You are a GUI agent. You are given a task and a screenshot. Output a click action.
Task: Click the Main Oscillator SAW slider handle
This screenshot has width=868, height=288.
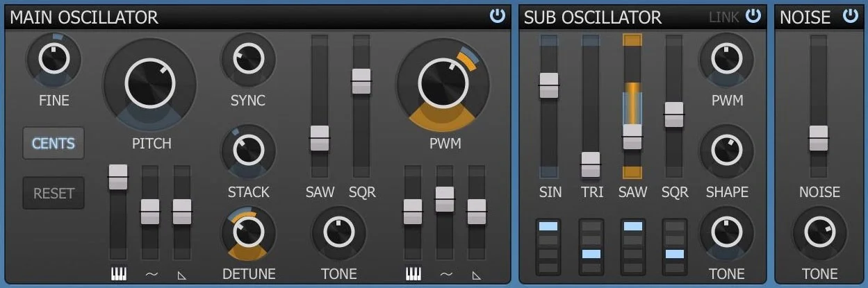320,138
